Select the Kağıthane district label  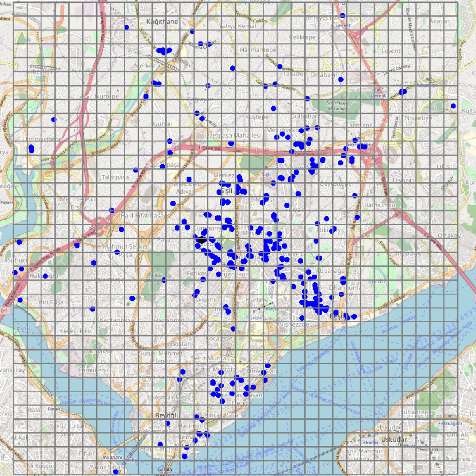[x=162, y=21]
